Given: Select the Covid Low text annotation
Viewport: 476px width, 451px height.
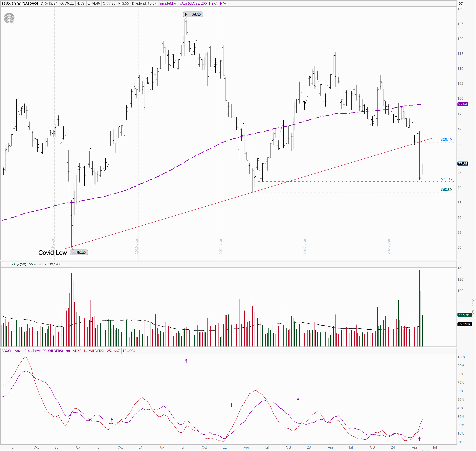Looking at the screenshot, I should tap(53, 253).
